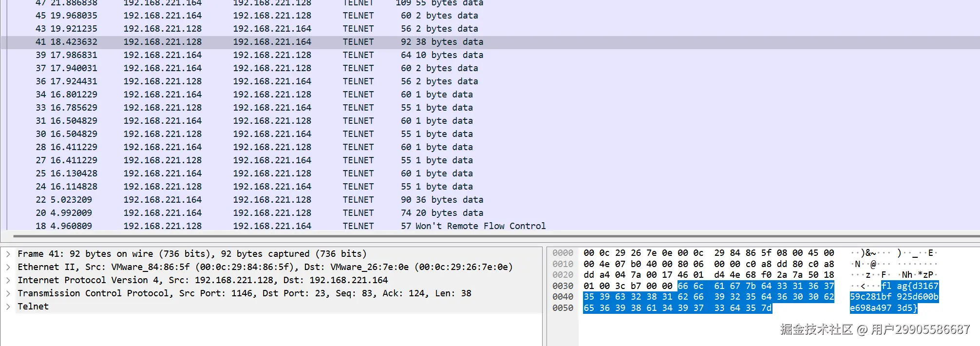Click highlighted hex bytes at offset 0040
This screenshot has height=346, width=980.
pyautogui.click(x=709, y=297)
